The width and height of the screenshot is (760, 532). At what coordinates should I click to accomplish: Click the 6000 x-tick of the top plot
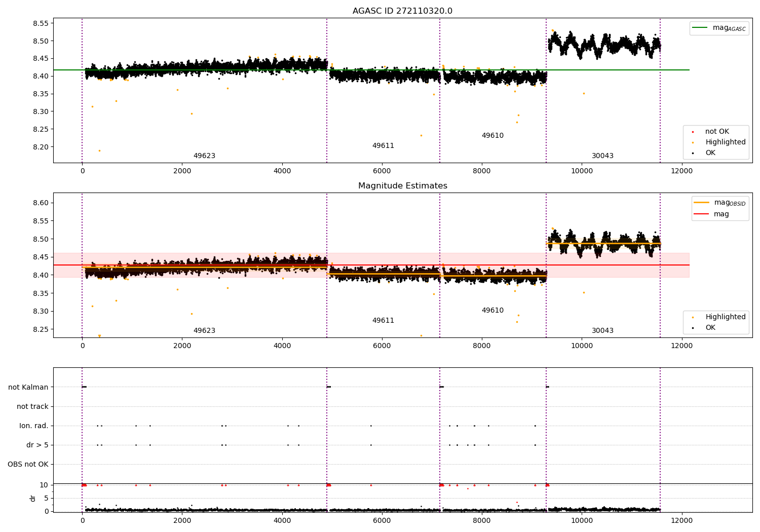[x=382, y=171]
